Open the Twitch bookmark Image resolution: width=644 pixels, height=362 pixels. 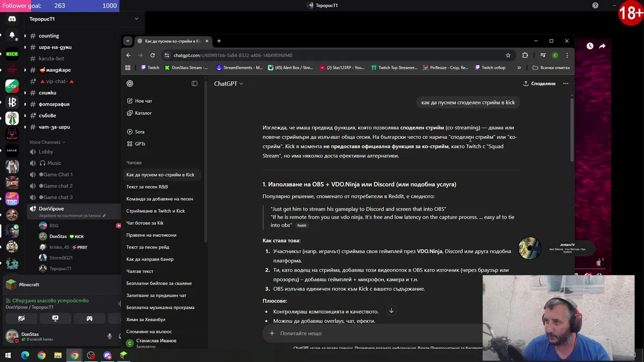click(150, 67)
